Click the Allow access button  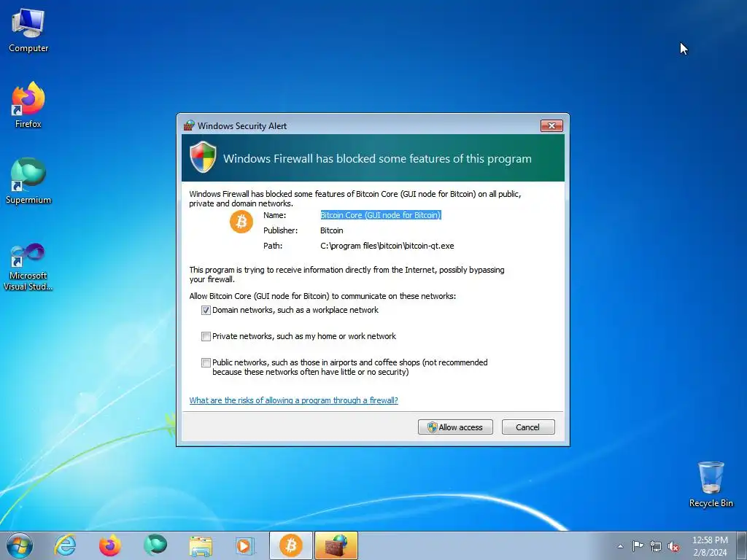[x=455, y=427]
